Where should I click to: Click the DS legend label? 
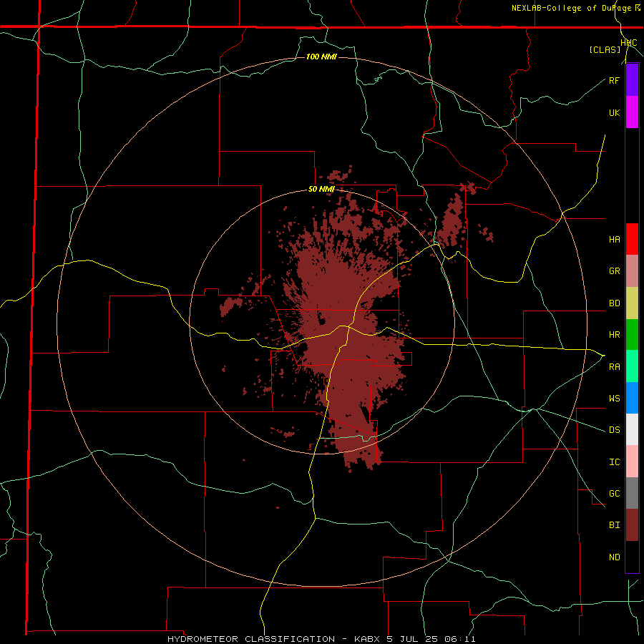pos(614,429)
